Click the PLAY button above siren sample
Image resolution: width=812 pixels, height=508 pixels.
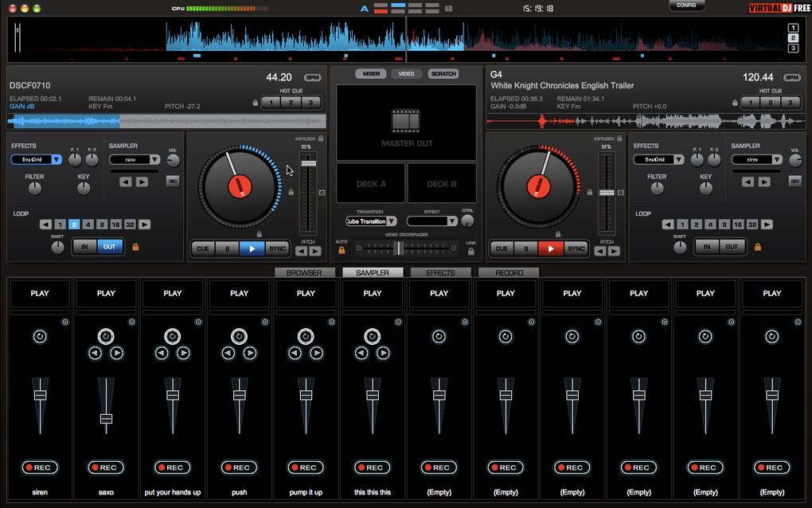coord(40,293)
